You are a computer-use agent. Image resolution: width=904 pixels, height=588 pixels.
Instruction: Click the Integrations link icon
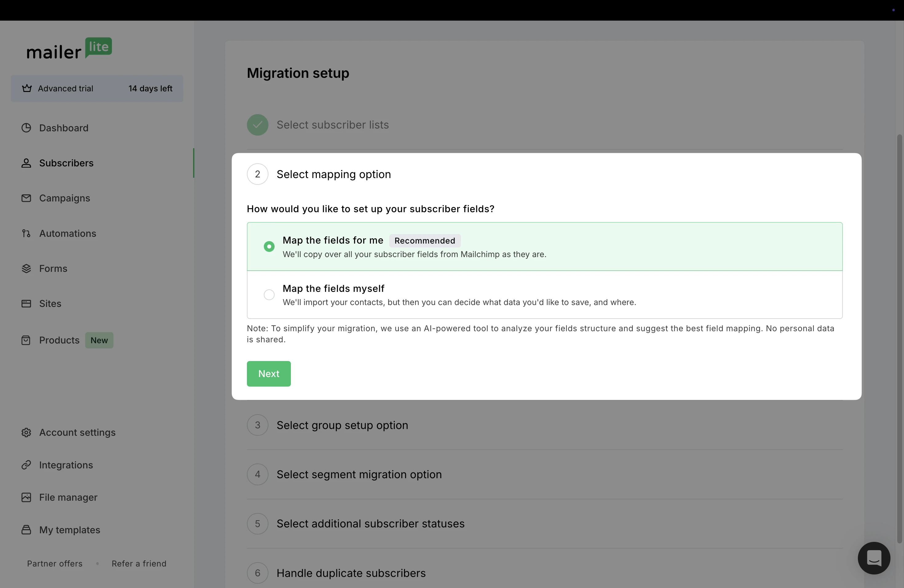coord(26,465)
